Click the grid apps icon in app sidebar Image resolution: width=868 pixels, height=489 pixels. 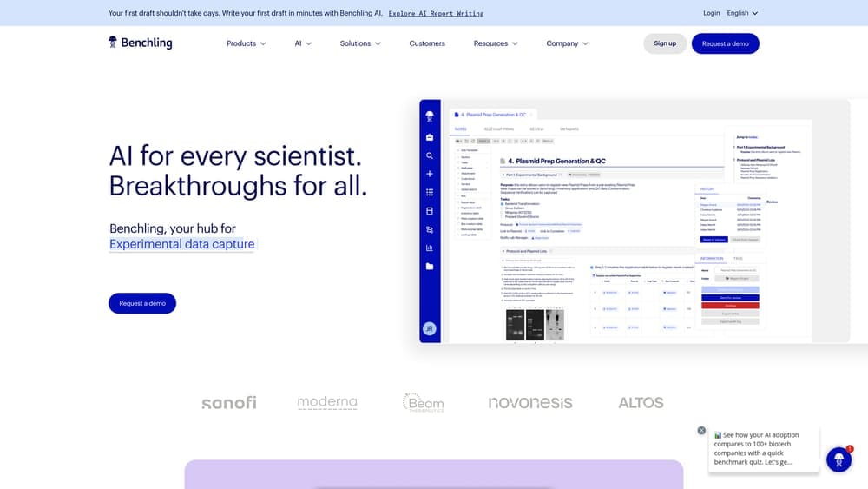tap(430, 192)
